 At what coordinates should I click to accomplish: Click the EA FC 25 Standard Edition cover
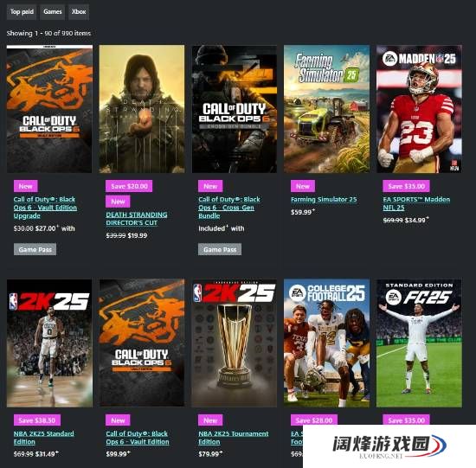coord(419,343)
